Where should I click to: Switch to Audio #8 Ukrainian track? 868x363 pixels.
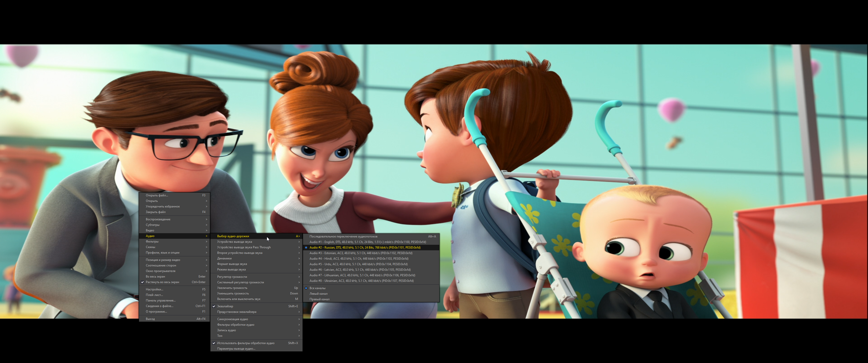361,281
